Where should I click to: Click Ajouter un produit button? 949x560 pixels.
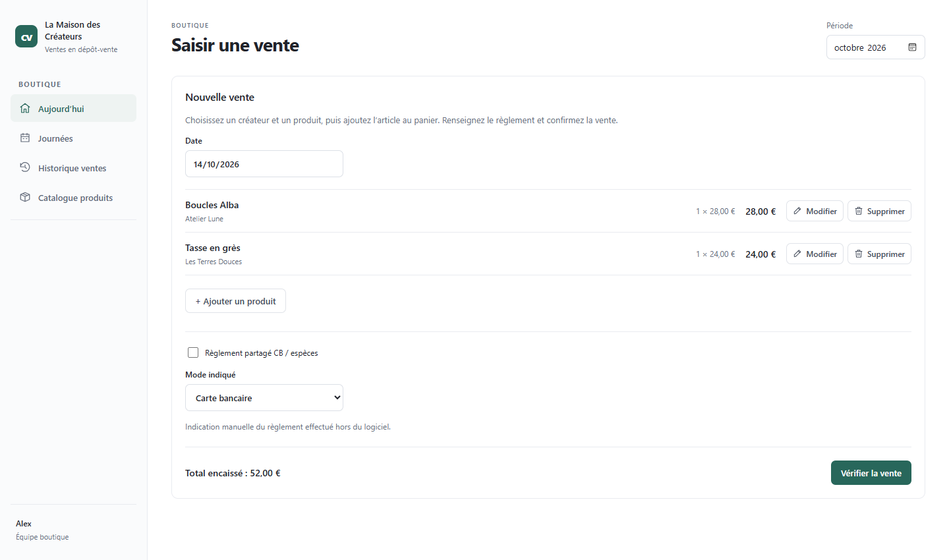235,301
